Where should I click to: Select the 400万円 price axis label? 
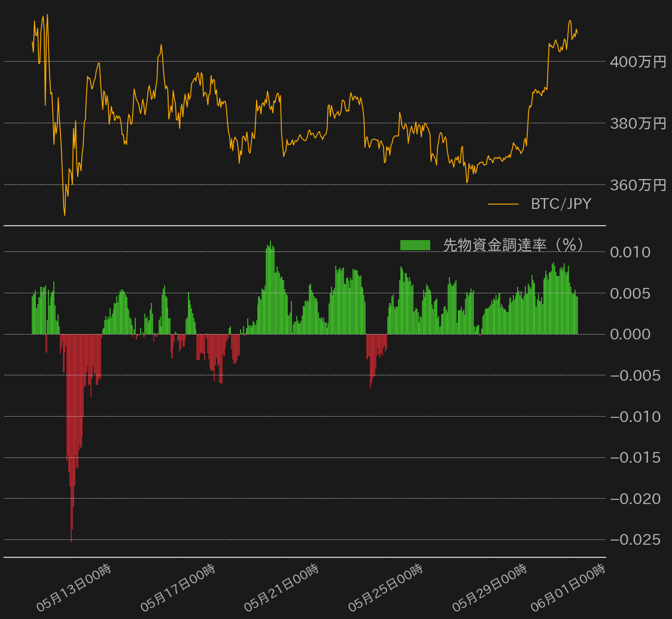[x=638, y=62]
